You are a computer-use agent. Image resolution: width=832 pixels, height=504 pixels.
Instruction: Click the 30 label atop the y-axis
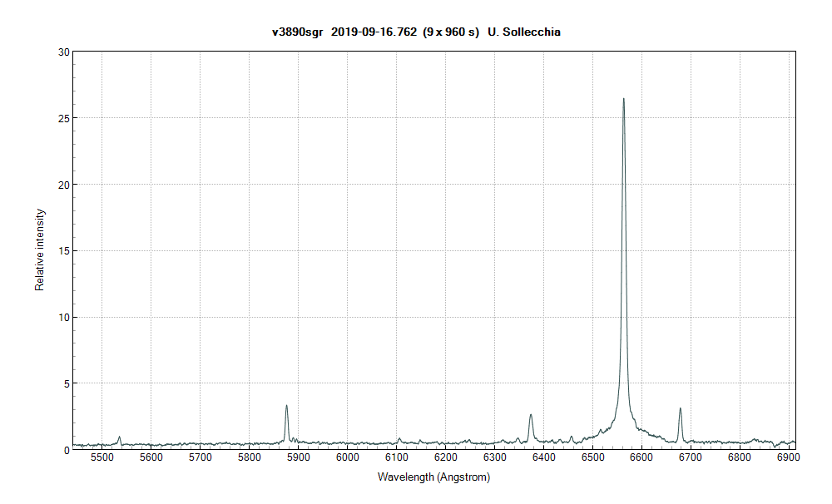click(65, 52)
